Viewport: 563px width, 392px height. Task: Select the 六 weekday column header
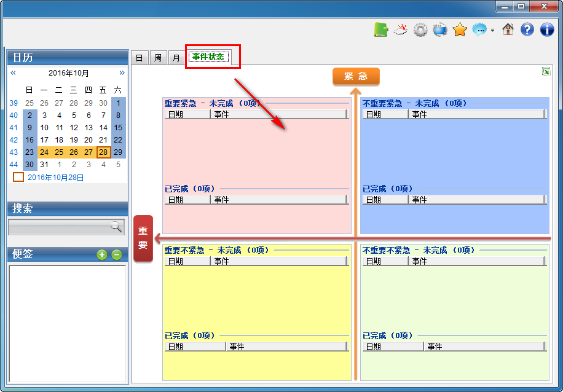click(x=118, y=90)
